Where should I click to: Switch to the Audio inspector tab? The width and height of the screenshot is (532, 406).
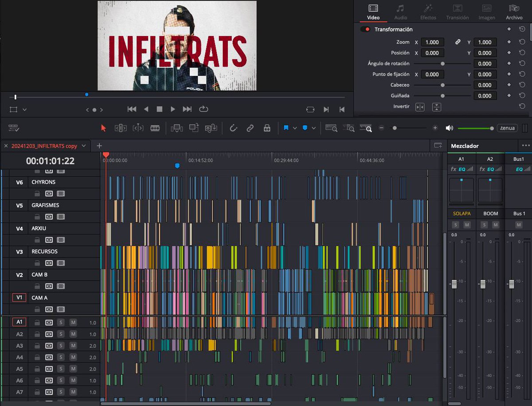click(x=401, y=12)
